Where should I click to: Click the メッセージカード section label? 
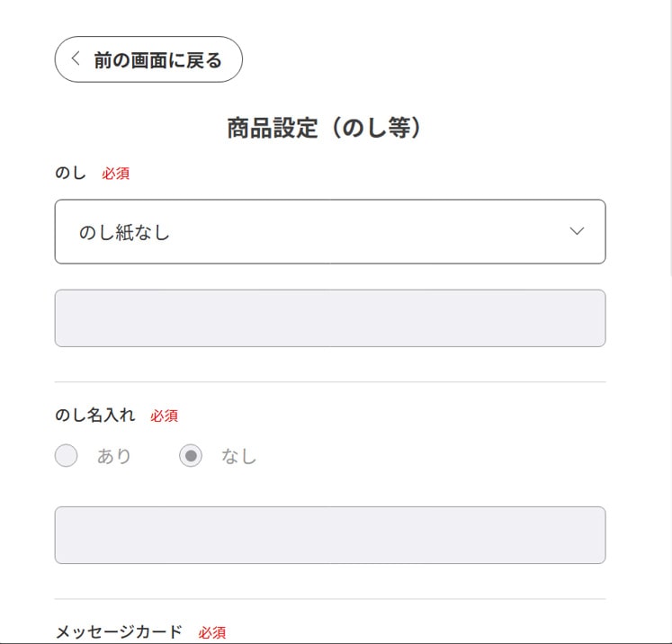click(119, 632)
